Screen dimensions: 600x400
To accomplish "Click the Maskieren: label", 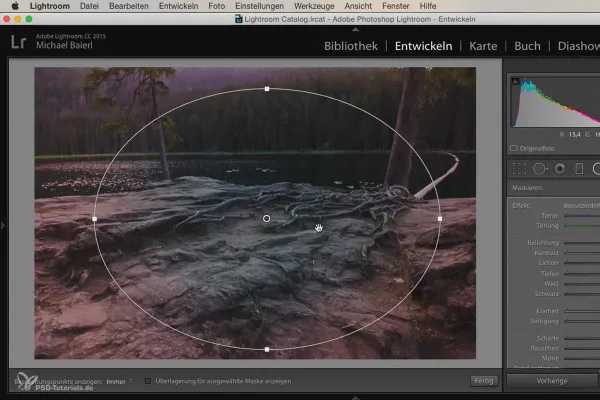I will [x=527, y=188].
